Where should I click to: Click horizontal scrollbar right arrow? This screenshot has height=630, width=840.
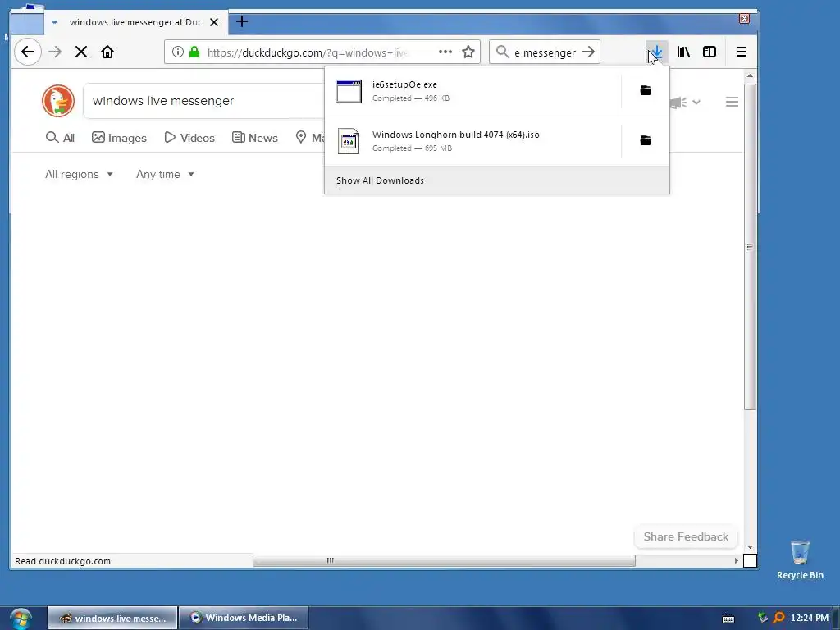(x=736, y=560)
